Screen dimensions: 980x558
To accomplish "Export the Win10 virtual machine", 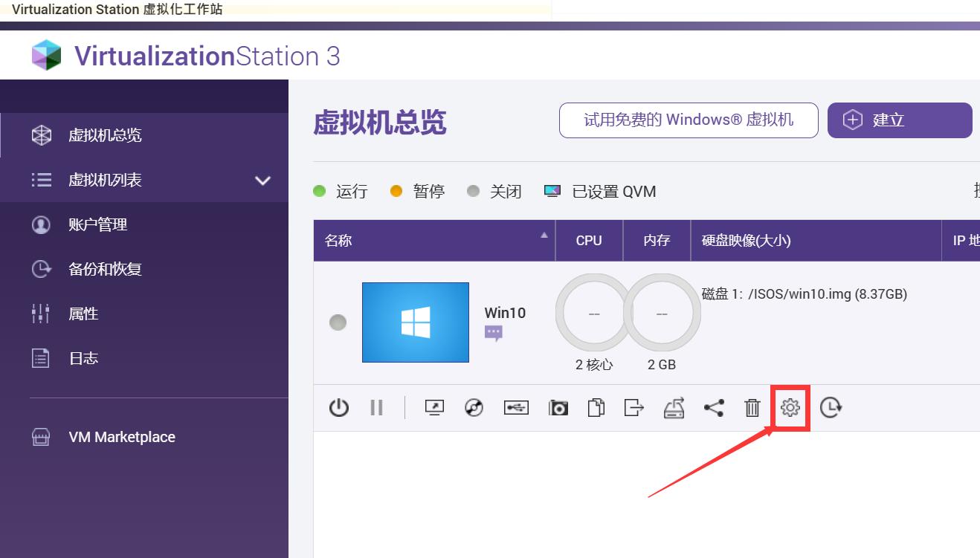I will [633, 407].
